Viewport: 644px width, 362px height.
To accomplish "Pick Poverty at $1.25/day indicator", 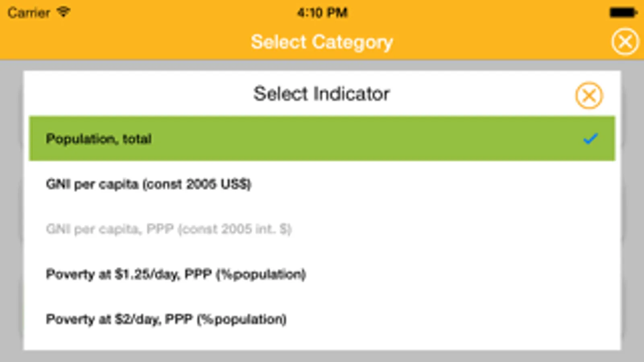I will (x=176, y=274).
